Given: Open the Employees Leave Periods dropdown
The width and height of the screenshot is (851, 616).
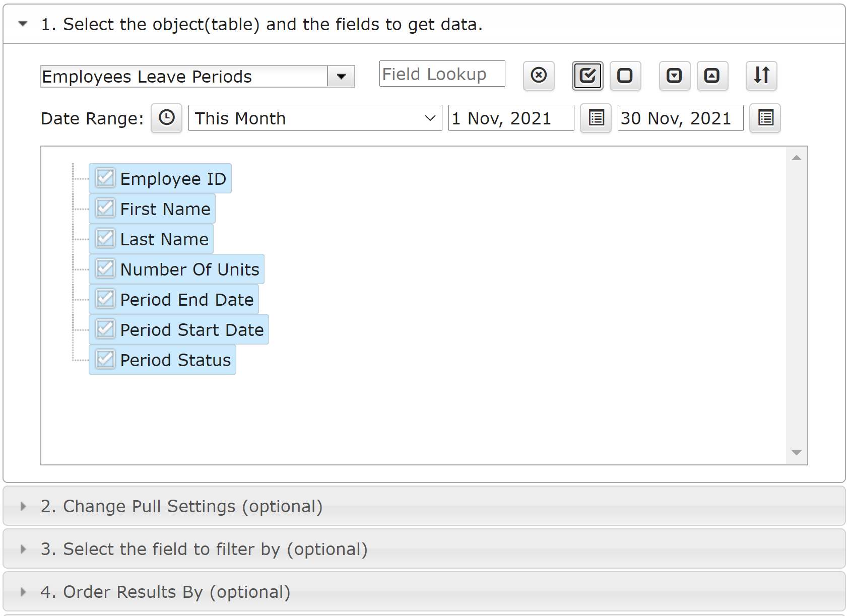Looking at the screenshot, I should 341,77.
